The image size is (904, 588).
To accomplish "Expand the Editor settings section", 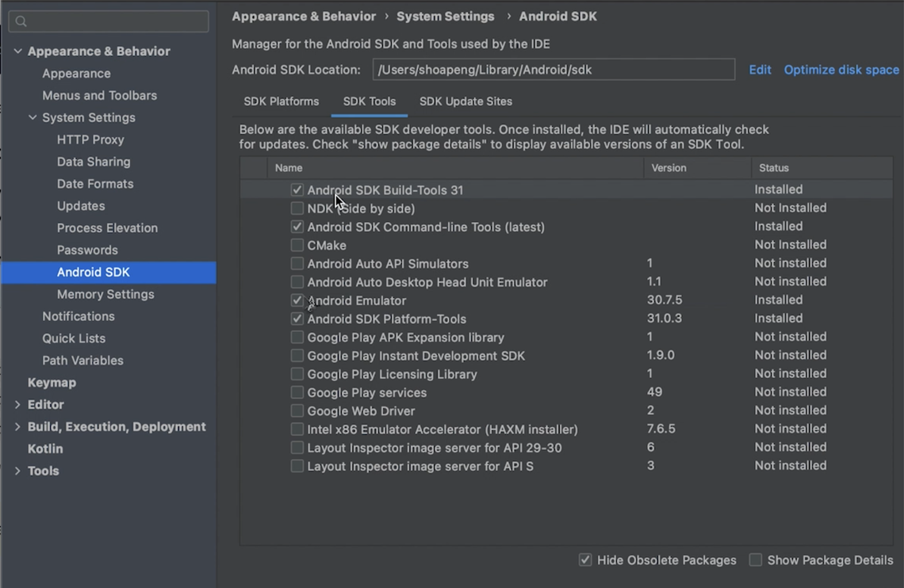I will tap(17, 404).
